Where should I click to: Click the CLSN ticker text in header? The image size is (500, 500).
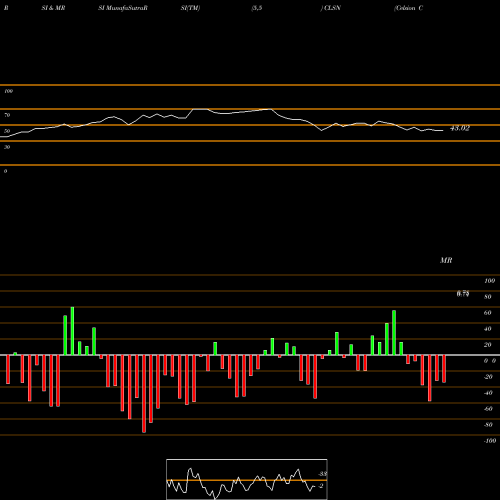332,8
